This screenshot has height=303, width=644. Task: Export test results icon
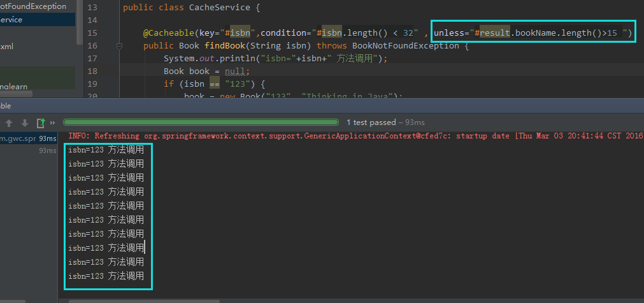[41, 122]
